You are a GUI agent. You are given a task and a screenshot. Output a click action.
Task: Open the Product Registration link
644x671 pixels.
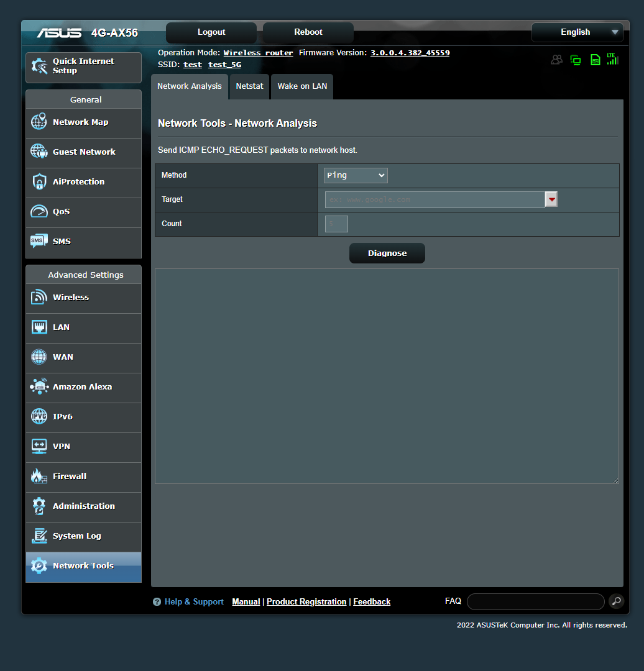[306, 601]
